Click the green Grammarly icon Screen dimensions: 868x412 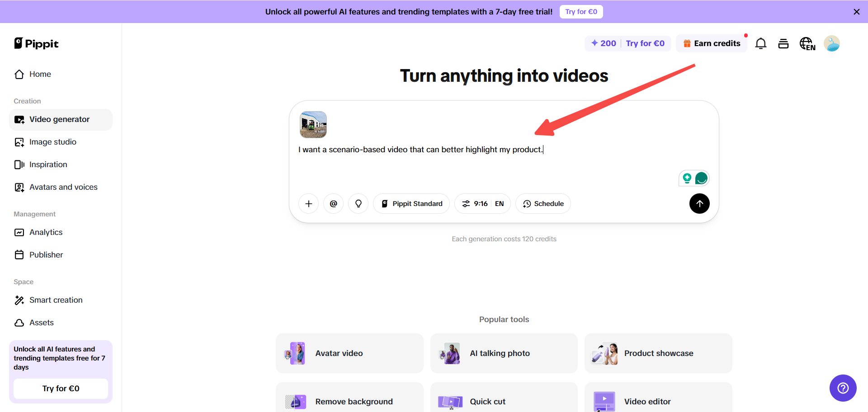pos(702,178)
